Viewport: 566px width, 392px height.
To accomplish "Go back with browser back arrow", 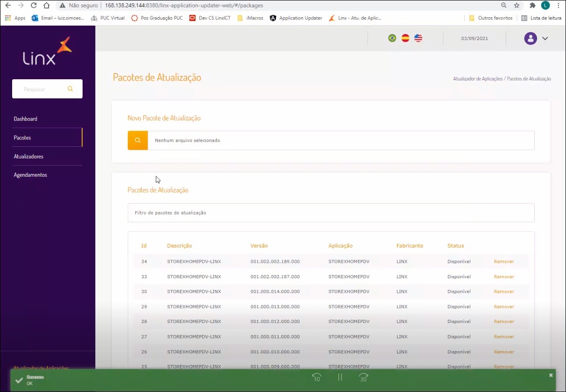I will pos(7,6).
